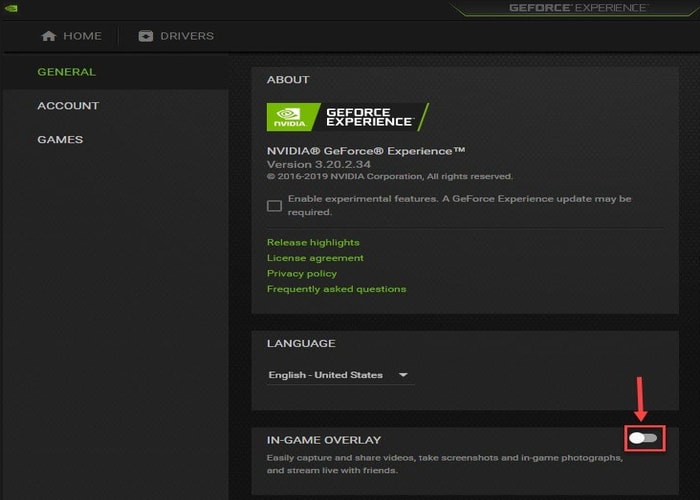Click the GeForce Experience logo in About

(348, 117)
